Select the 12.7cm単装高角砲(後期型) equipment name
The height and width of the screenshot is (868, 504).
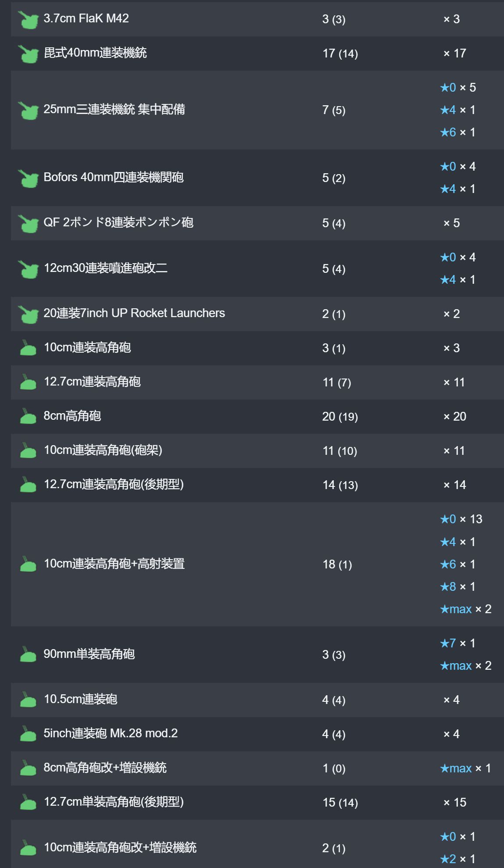pos(114,802)
